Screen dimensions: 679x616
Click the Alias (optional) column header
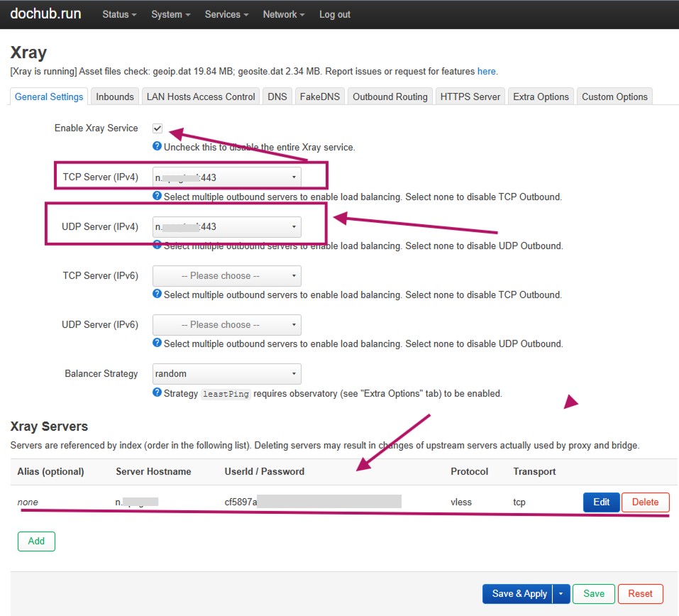[50, 471]
